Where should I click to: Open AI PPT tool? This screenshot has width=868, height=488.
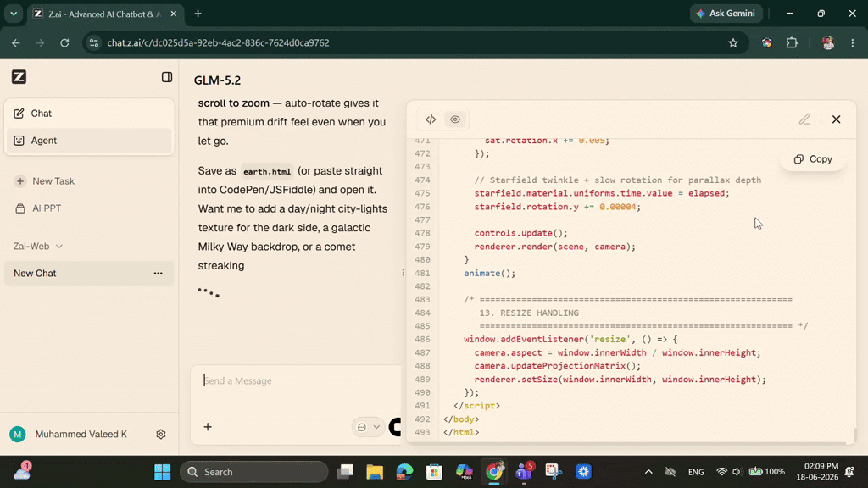[38, 208]
